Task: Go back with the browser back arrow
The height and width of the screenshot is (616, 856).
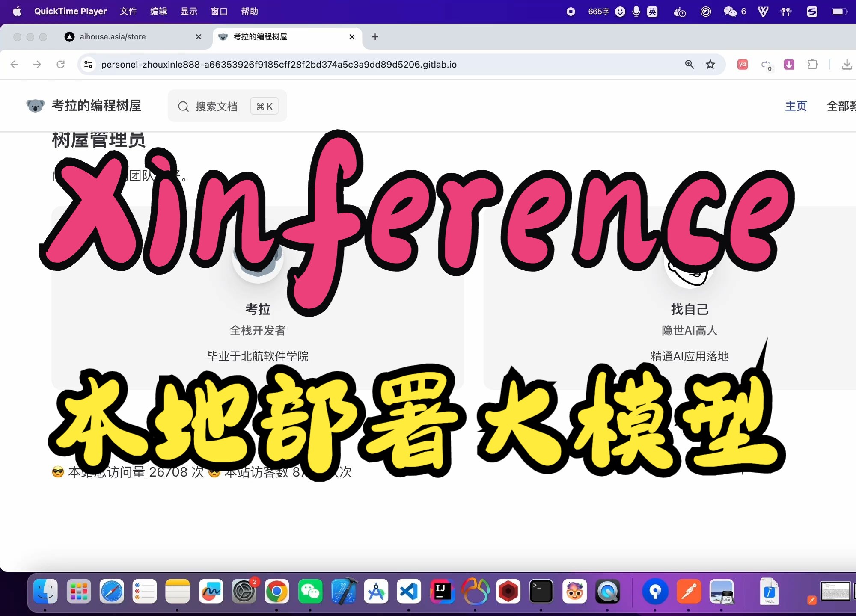Action: (15, 65)
